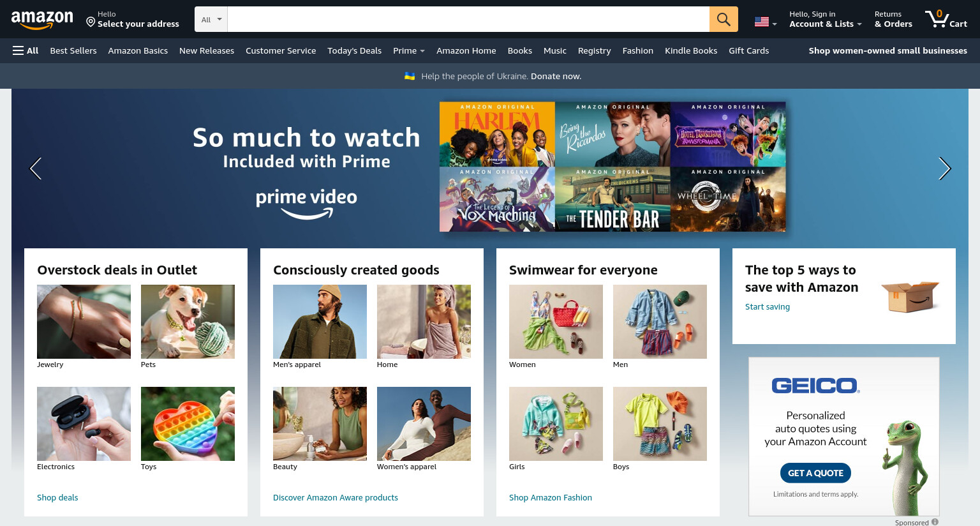This screenshot has width=980, height=526.
Task: Click the Start saving link
Action: point(768,306)
